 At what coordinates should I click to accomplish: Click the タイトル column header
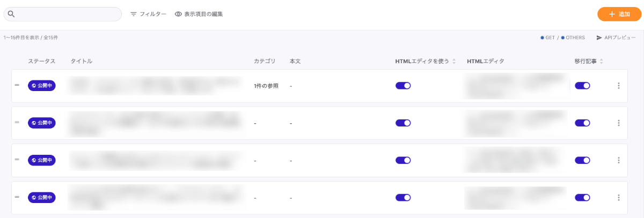pos(82,62)
